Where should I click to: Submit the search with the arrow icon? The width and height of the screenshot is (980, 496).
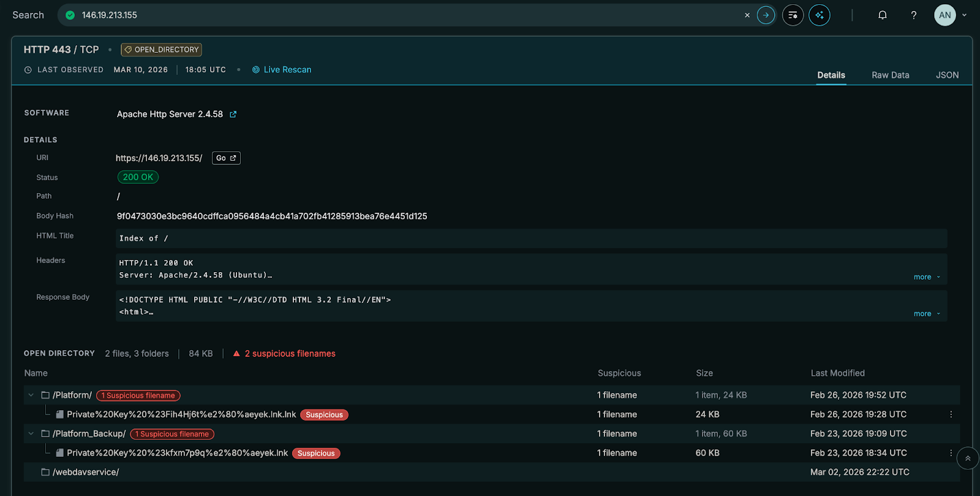click(766, 15)
